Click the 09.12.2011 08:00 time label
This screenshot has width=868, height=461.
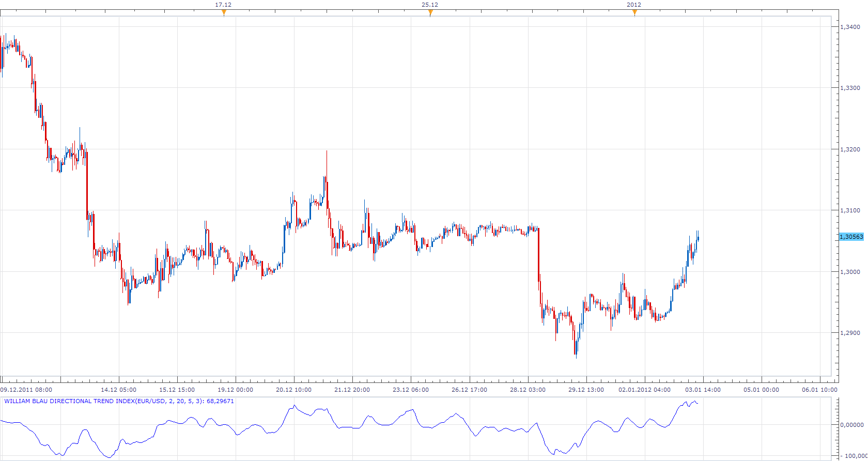pos(26,390)
